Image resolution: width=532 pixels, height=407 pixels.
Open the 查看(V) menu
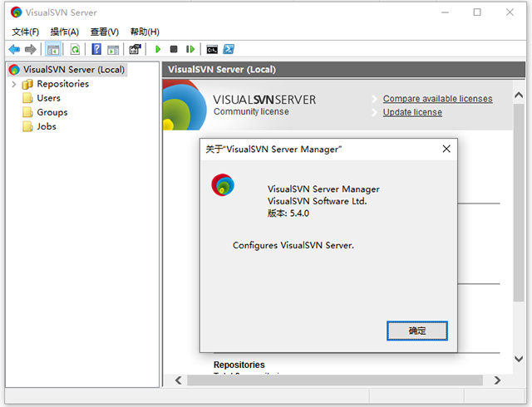105,32
